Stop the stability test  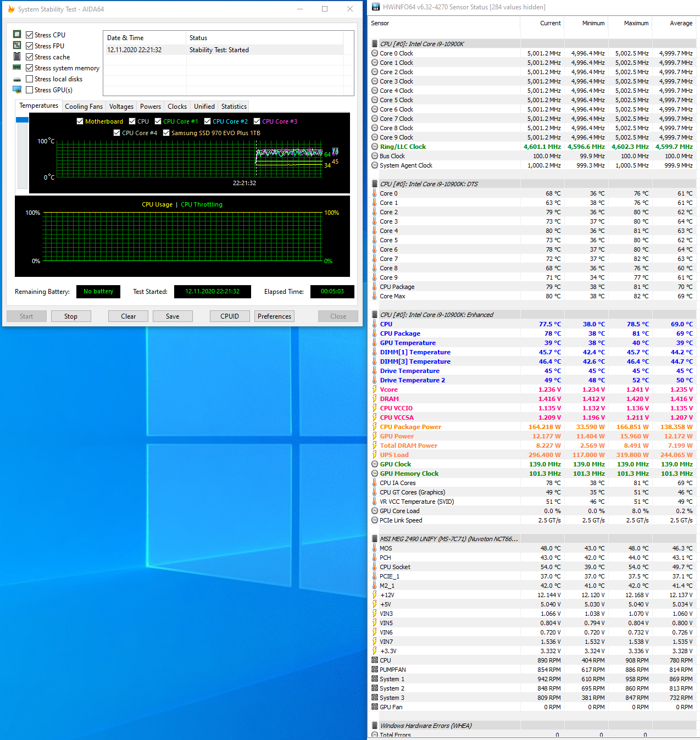tap(71, 316)
